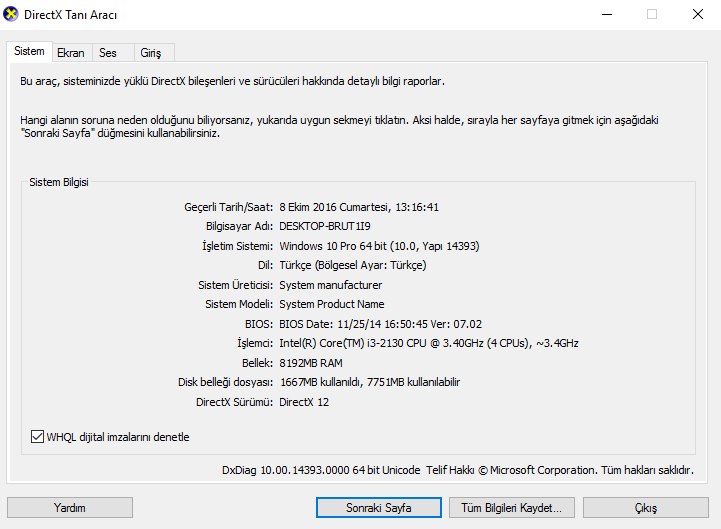Viewport: 721px width, 529px height.
Task: Click the Yardım button
Action: click(70, 507)
